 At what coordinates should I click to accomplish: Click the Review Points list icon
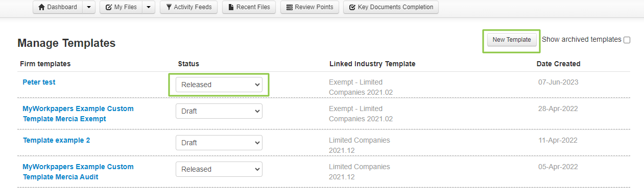pos(290,7)
